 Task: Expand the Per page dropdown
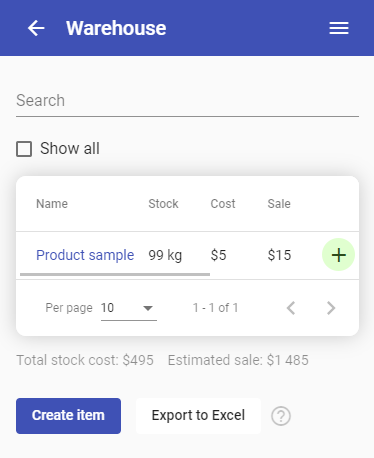129,308
